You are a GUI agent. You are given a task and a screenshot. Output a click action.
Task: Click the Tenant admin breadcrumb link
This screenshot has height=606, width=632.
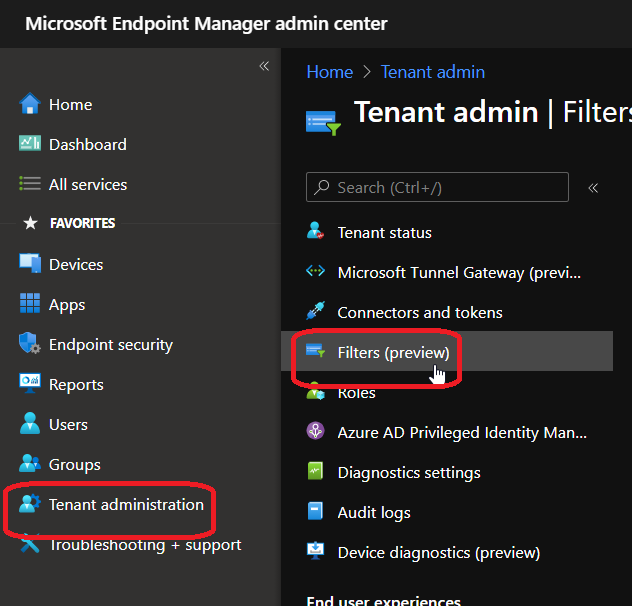tap(433, 72)
